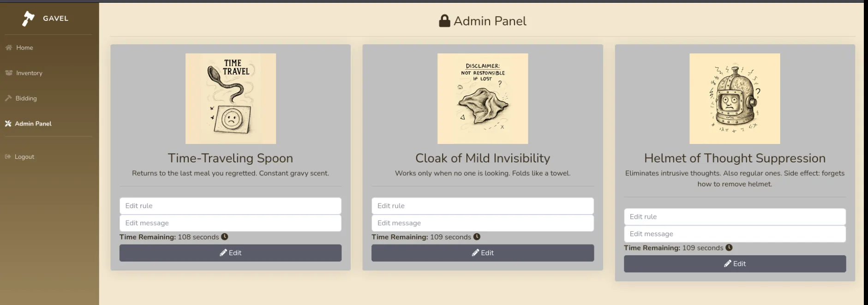This screenshot has width=868, height=305.
Task: Click the Bidding gavel icon
Action: (8, 98)
